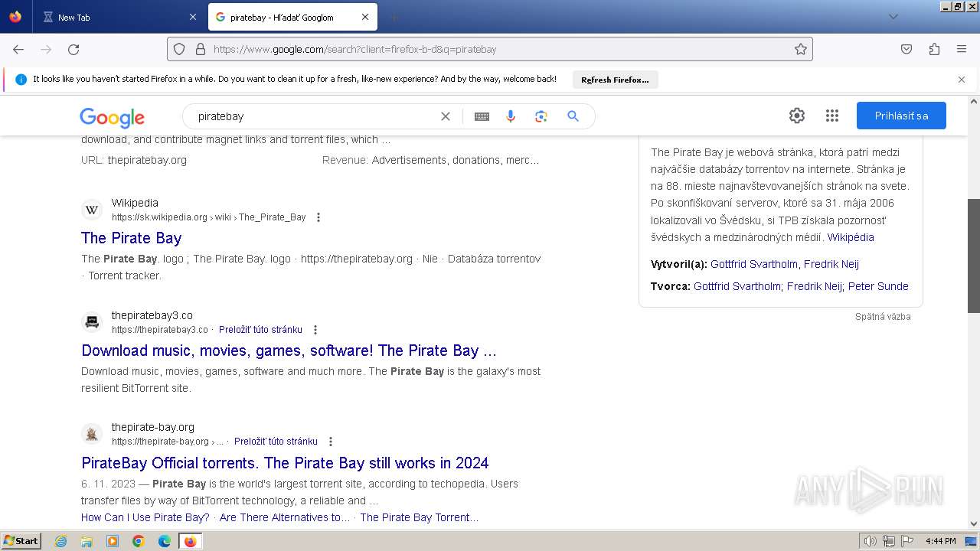Click Peter Sunde in Tvorca row
This screenshot has height=551, width=980.
coord(878,286)
